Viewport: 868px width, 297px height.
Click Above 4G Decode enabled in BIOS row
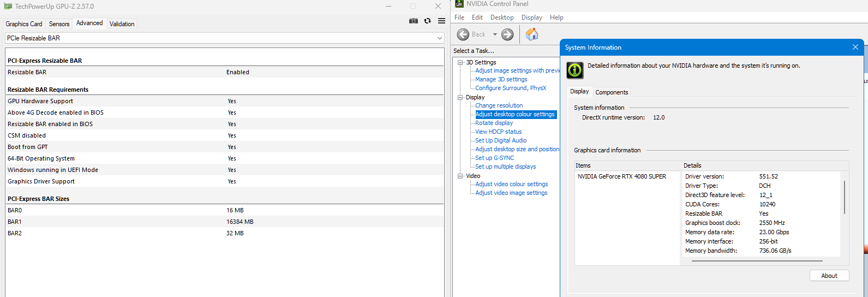pos(224,112)
